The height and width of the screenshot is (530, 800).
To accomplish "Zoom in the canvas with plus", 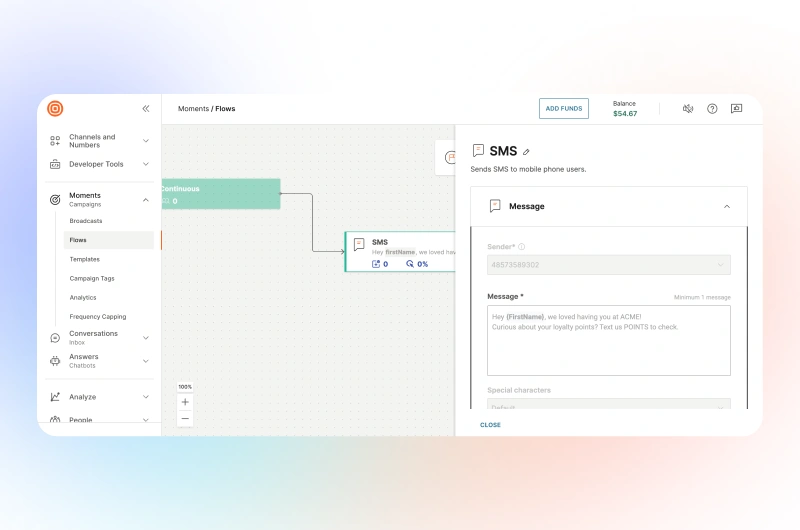I will tap(185, 402).
